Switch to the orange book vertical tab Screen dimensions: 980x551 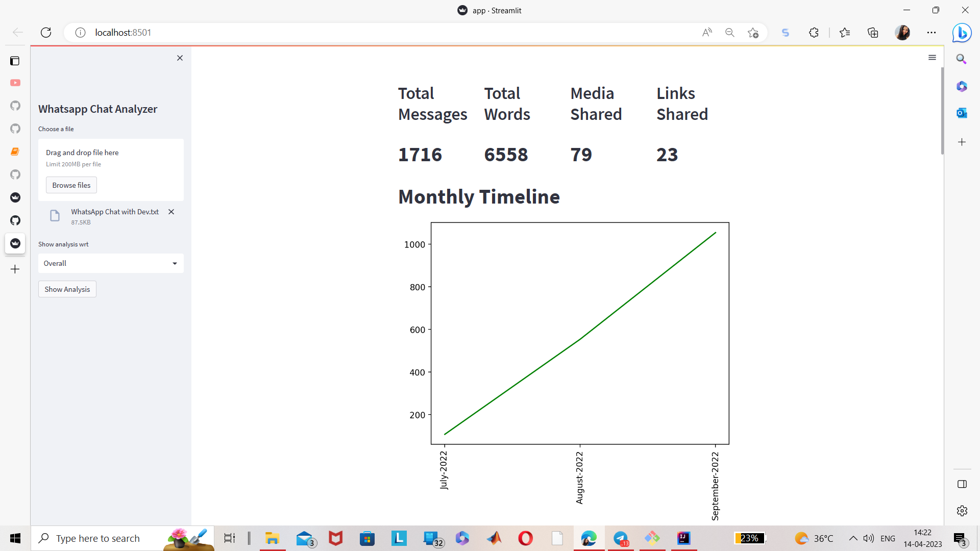pyautogui.click(x=15, y=152)
